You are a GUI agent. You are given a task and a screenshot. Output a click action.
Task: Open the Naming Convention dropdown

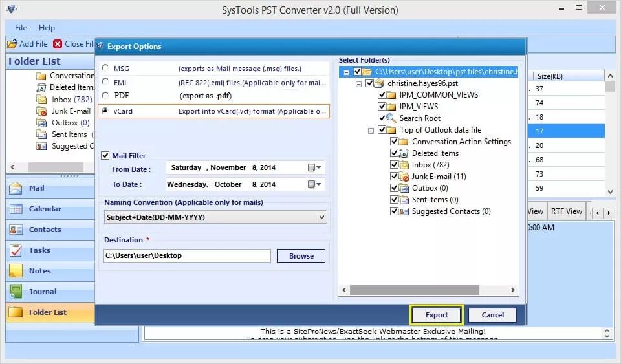pos(321,217)
